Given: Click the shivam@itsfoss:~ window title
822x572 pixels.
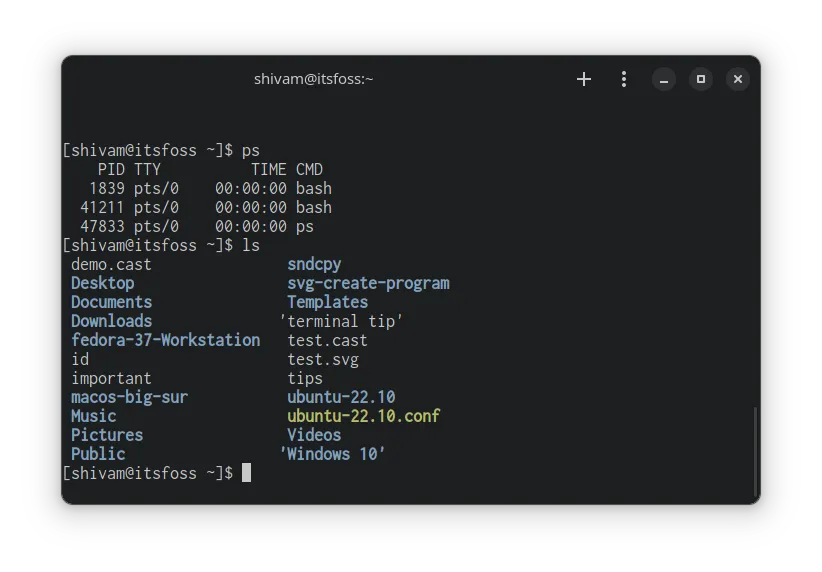Looking at the screenshot, I should click(x=313, y=79).
